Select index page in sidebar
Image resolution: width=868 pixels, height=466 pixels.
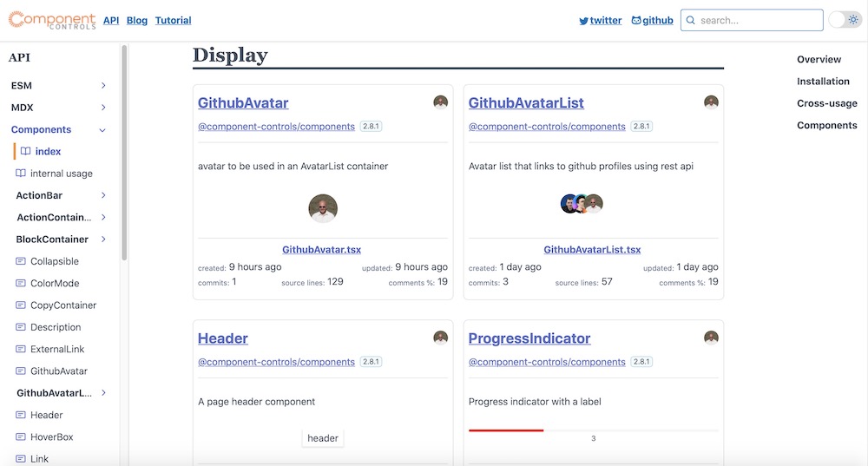48,151
